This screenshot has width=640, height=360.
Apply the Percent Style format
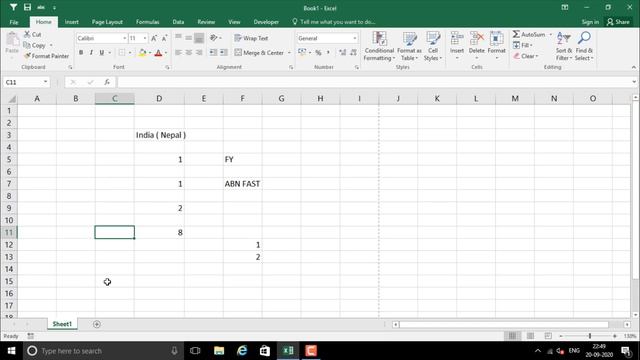[318, 53]
